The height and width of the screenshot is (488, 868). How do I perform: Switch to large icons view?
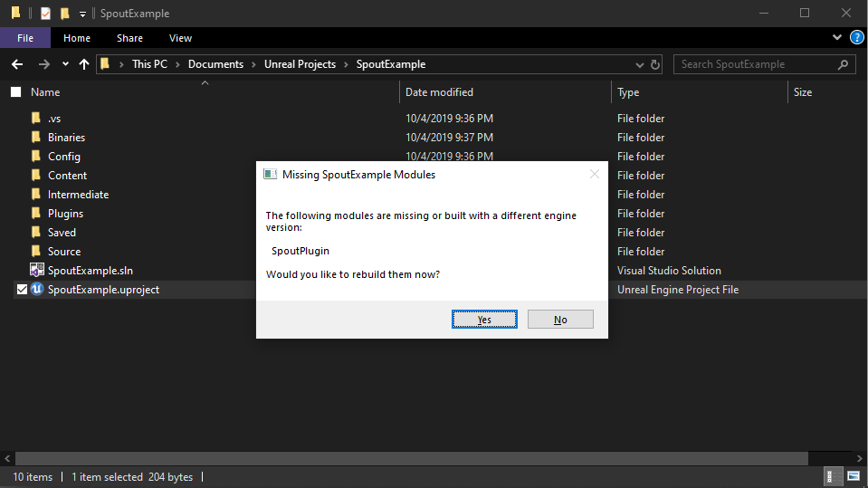tap(853, 476)
